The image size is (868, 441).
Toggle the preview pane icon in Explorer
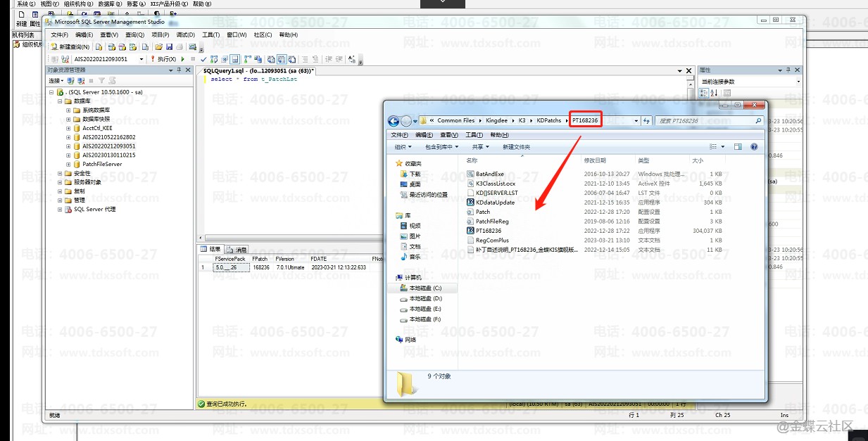coord(738,147)
